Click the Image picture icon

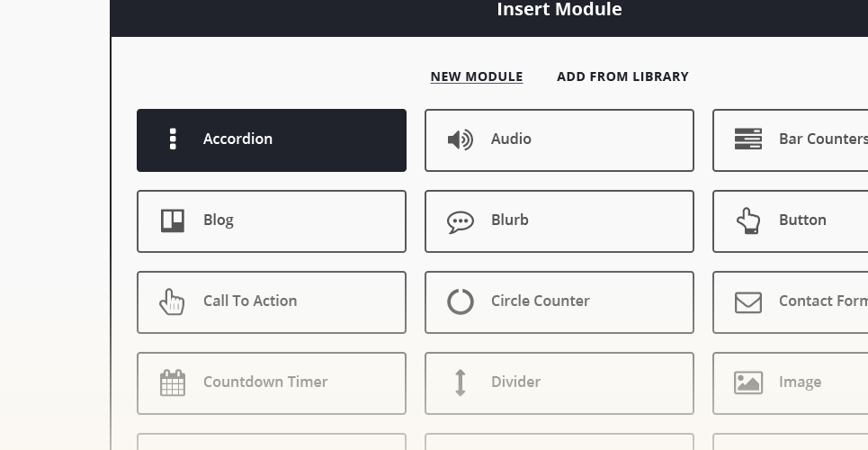tap(747, 382)
